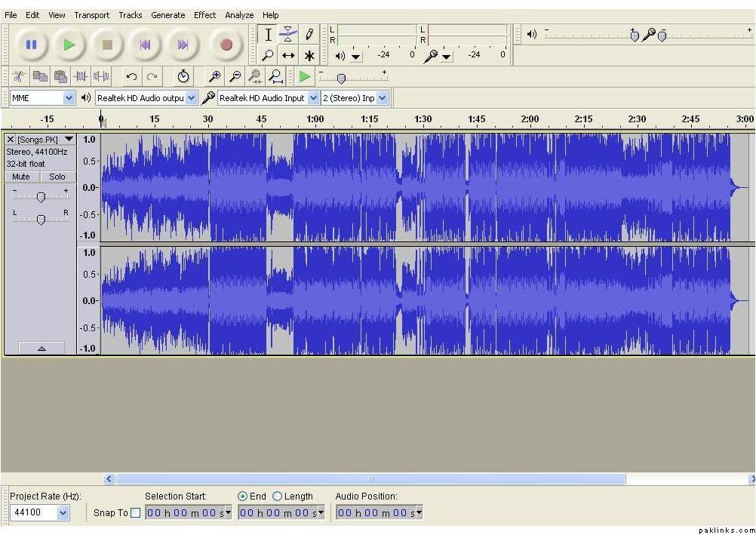Click the Record button
Viewport: 756px width, 535px height.
[226, 45]
